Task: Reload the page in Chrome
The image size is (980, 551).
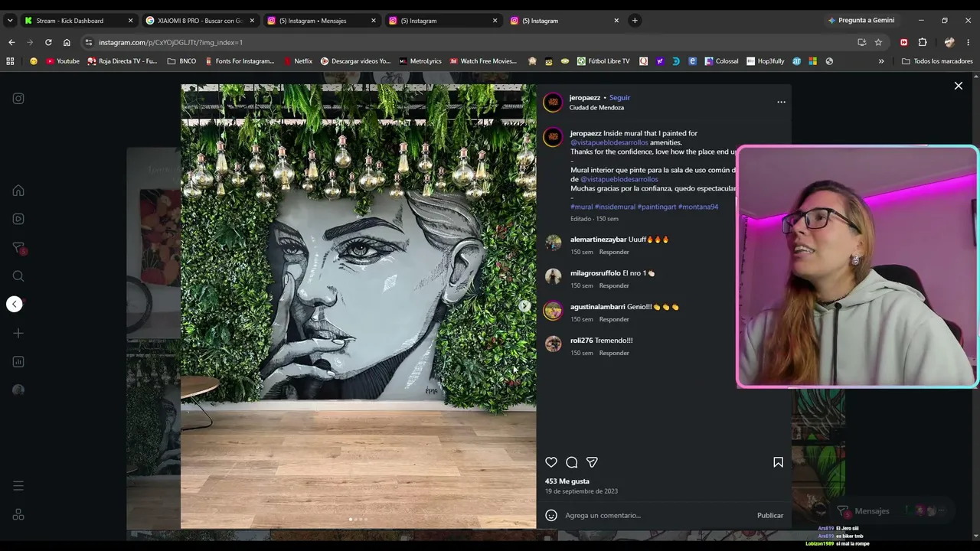Action: [x=48, y=42]
